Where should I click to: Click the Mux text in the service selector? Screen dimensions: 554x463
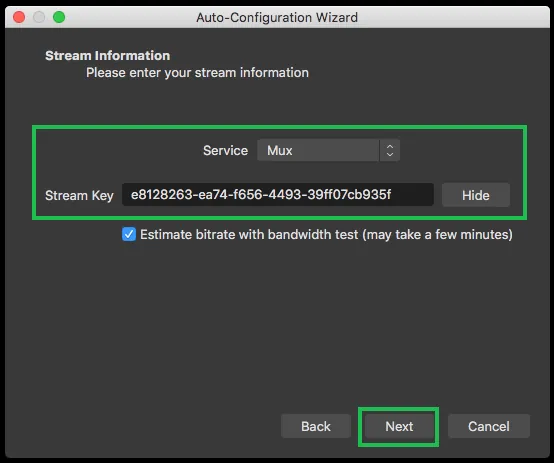point(279,151)
